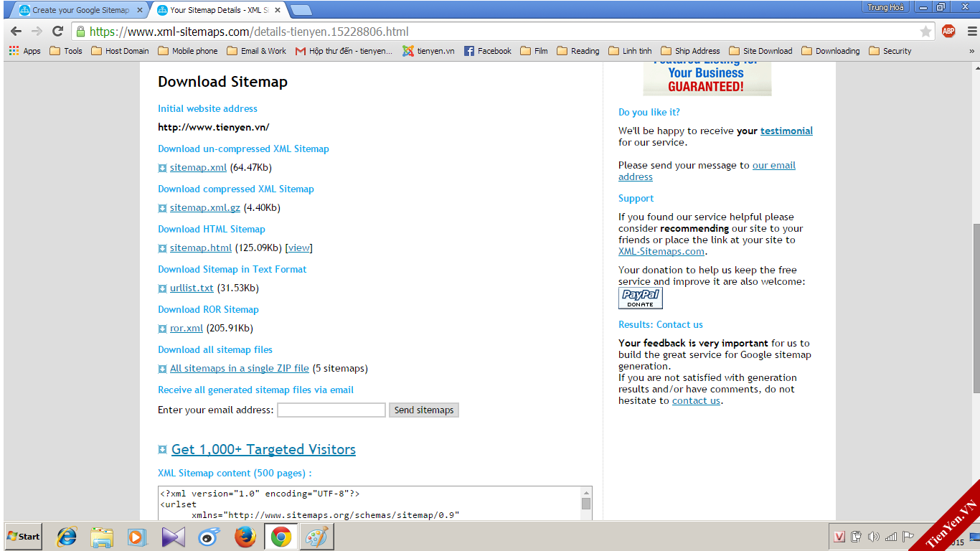Open Windows Media Player from taskbar
Image resolution: width=980 pixels, height=551 pixels.
click(x=136, y=536)
